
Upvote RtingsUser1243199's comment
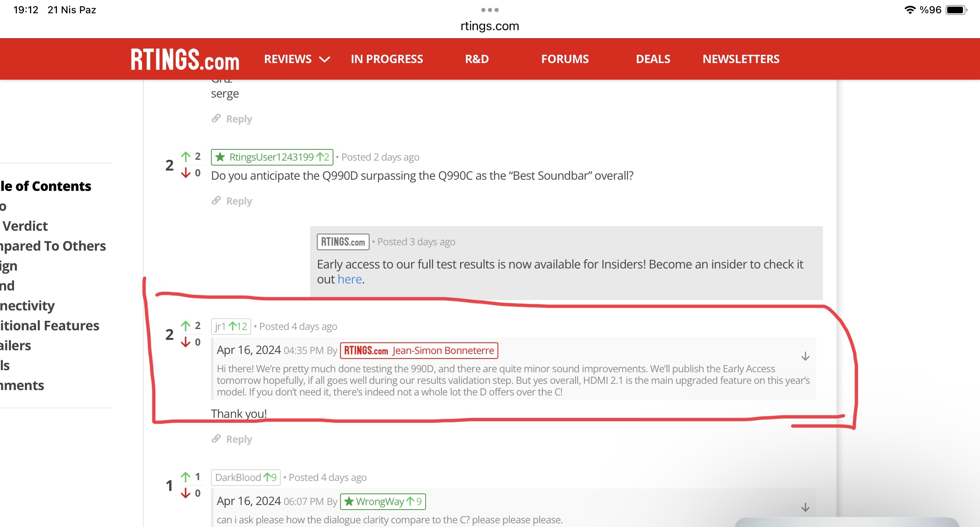point(186,156)
